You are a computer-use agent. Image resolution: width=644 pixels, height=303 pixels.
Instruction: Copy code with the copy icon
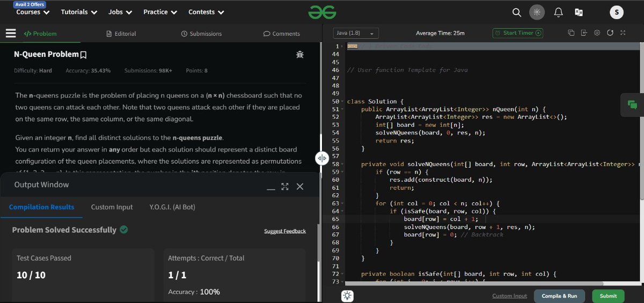pos(571,33)
